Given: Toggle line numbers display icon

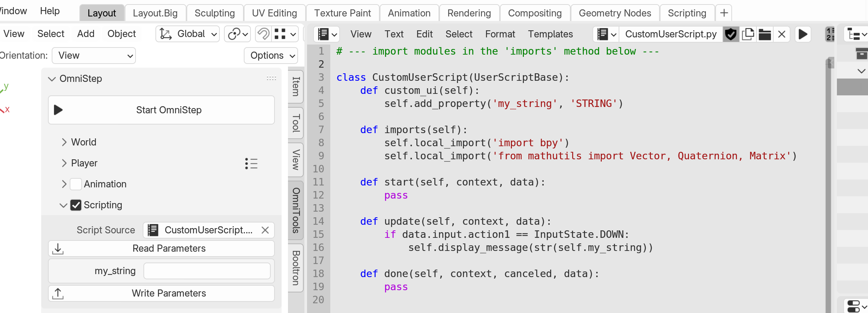Looking at the screenshot, I should [830, 34].
